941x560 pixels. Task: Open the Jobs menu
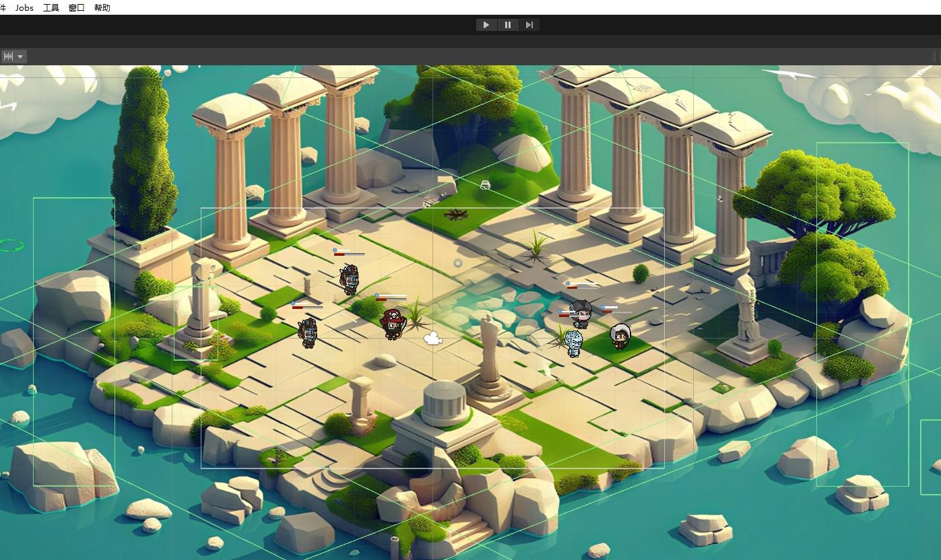[24, 7]
